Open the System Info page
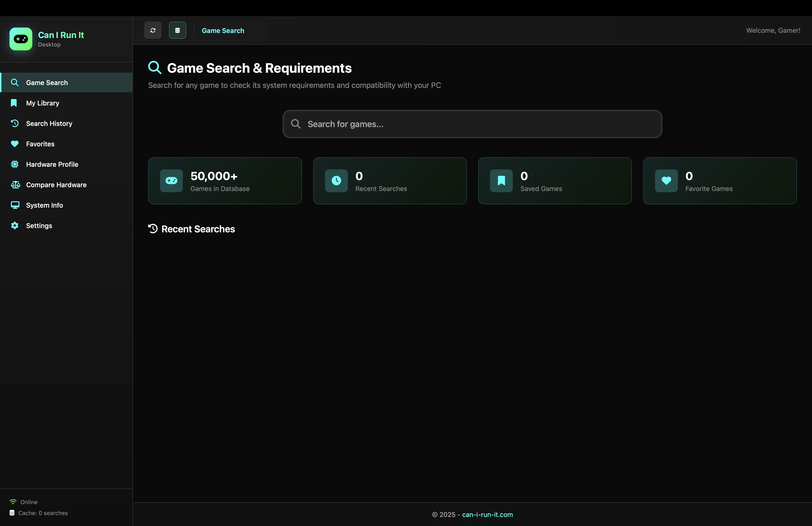This screenshot has width=812, height=526. 66,205
